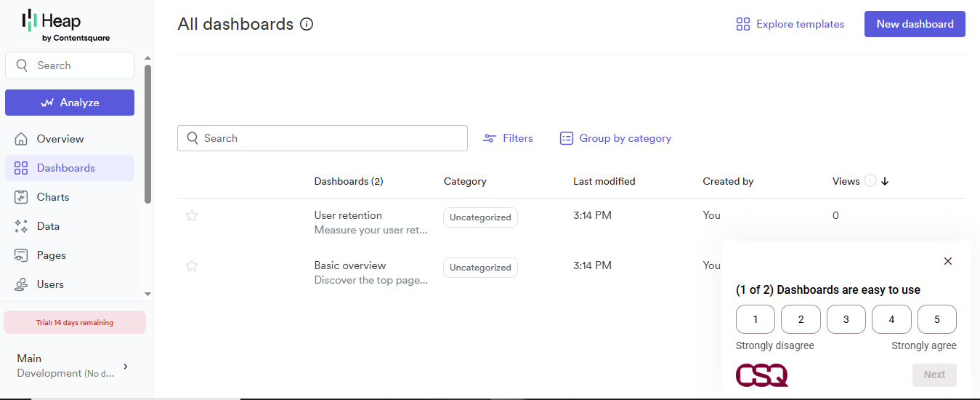The width and height of the screenshot is (980, 400).
Task: Focus the sidebar Search field
Action: click(x=70, y=65)
